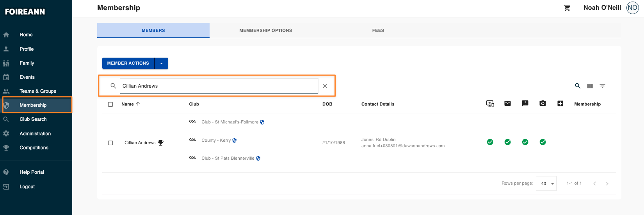644x215 pixels.
Task: Click Logout in sidebar
Action: (27, 187)
